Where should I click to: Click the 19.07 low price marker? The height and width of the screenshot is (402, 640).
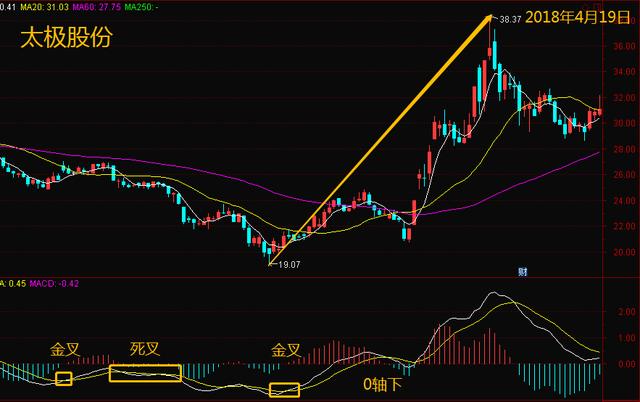coord(288,265)
